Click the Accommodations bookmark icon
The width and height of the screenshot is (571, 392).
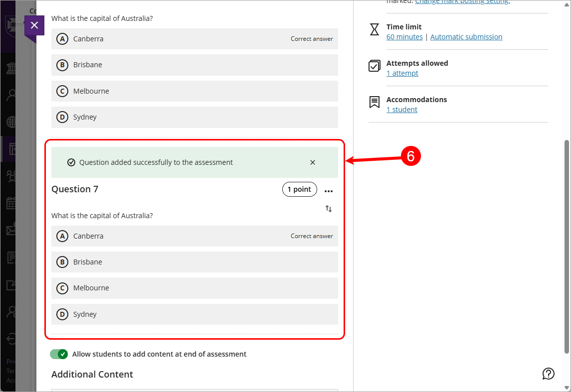(x=375, y=102)
